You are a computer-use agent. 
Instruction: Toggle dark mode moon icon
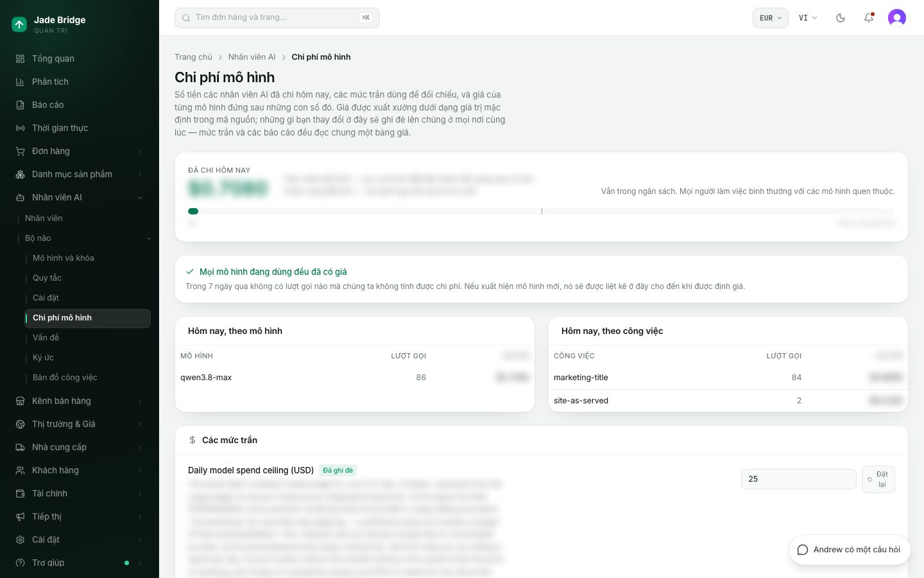841,18
